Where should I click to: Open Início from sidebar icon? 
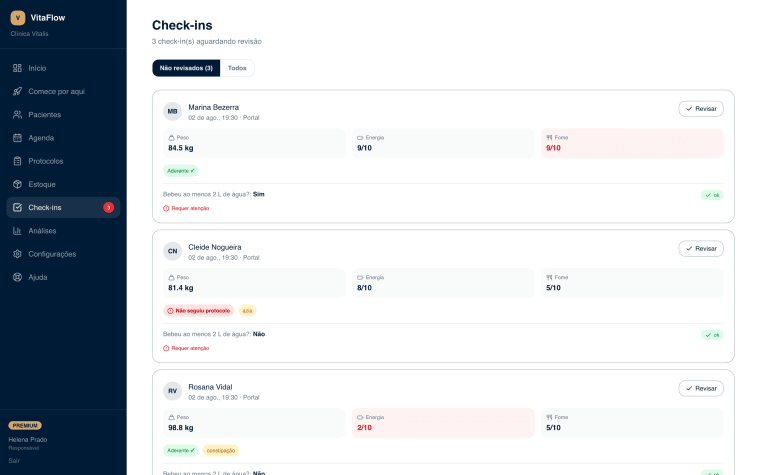pyautogui.click(x=17, y=68)
